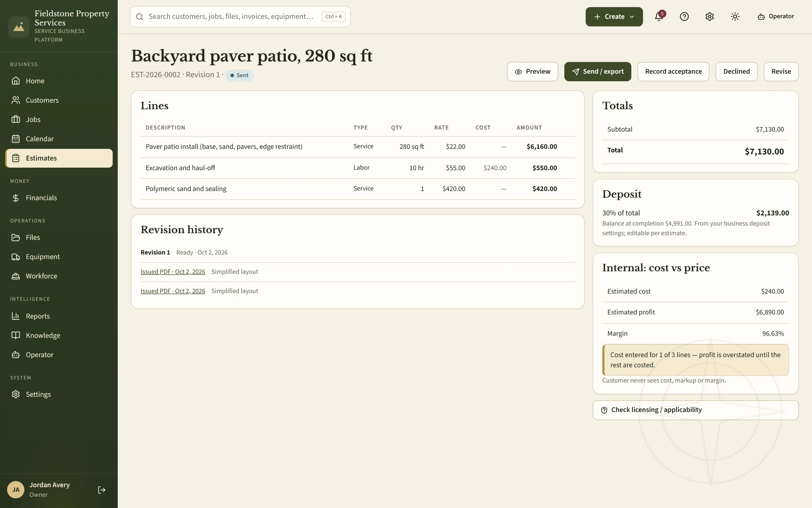Open Financials under Money

point(59,198)
